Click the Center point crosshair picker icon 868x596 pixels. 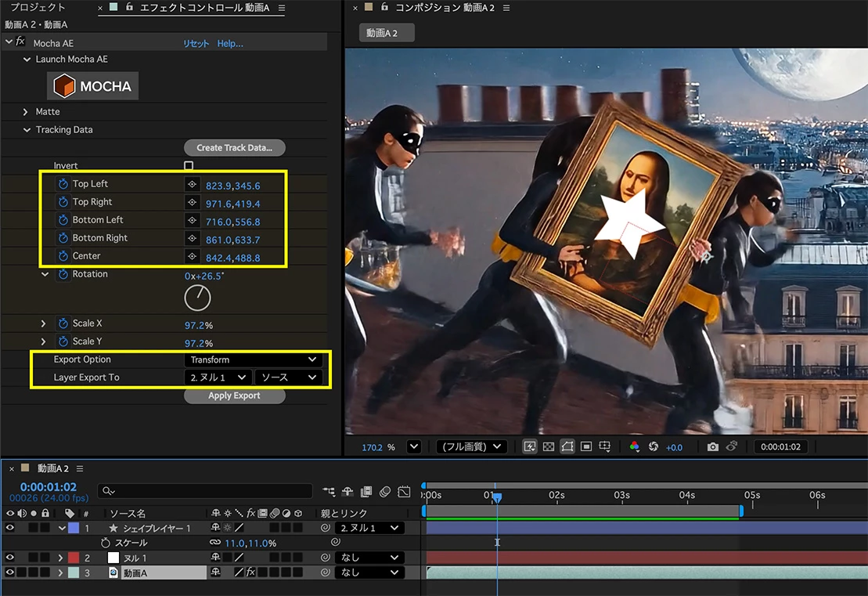(x=192, y=256)
